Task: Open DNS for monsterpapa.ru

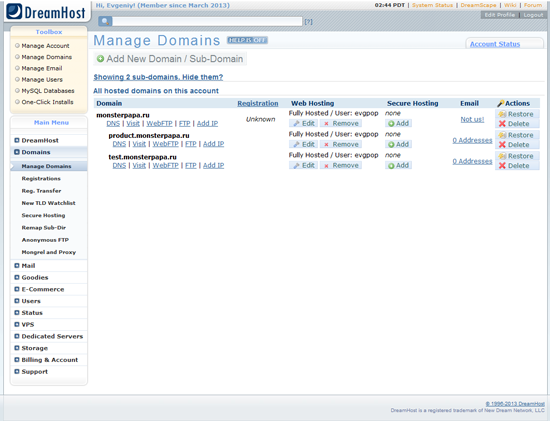Action: click(113, 123)
